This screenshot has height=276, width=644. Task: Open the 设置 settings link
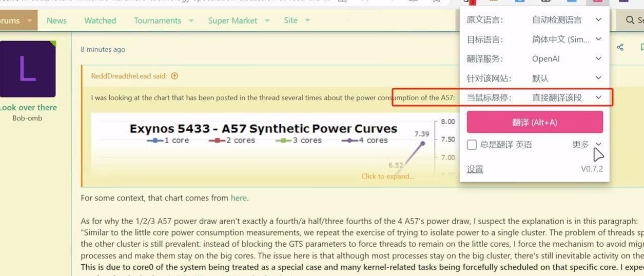(x=475, y=169)
